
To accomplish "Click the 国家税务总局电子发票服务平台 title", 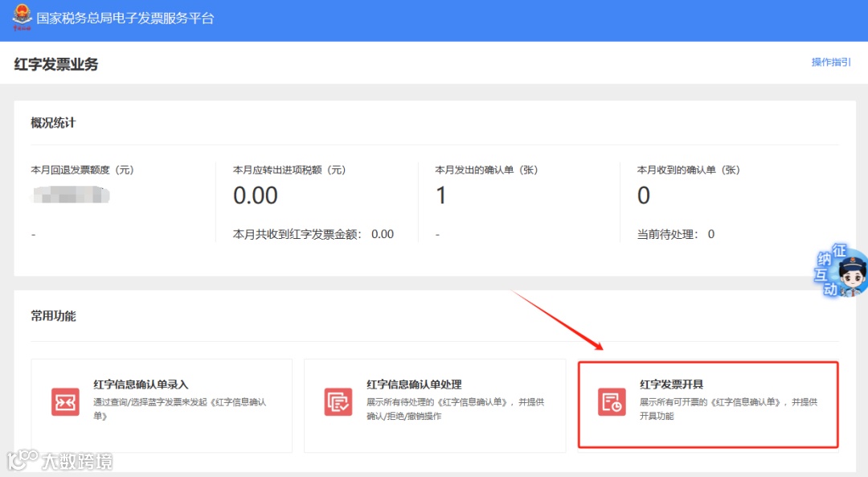I will pyautogui.click(x=125, y=19).
